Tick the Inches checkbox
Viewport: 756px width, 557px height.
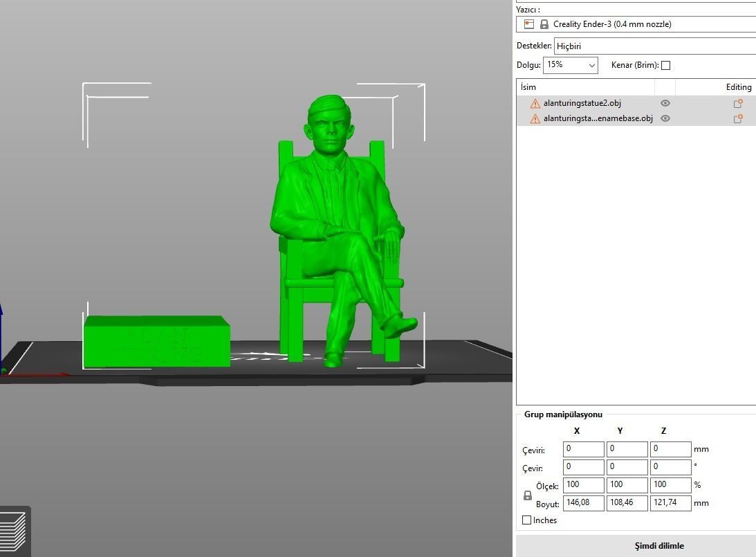pos(527,520)
